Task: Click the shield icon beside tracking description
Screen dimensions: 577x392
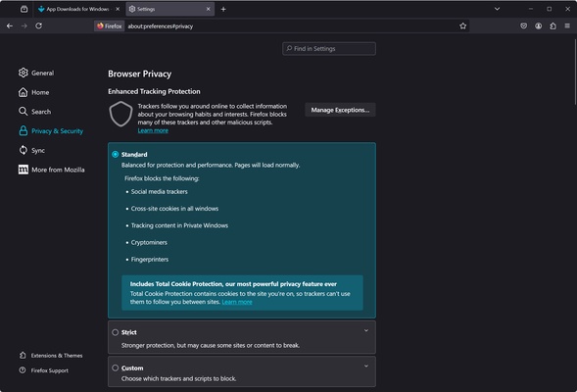Action: (120, 114)
